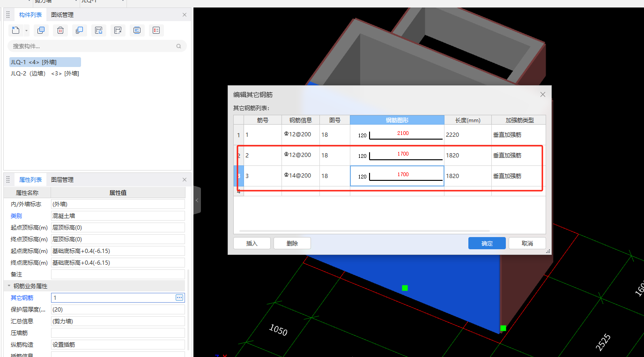
Task: Click the inter-floor copy icon
Action: (x=80, y=30)
